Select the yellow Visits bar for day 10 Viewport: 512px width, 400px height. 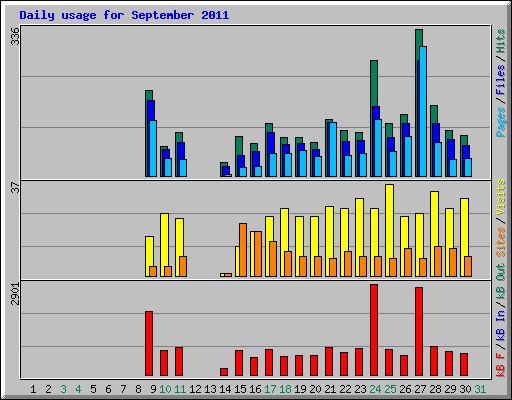164,239
